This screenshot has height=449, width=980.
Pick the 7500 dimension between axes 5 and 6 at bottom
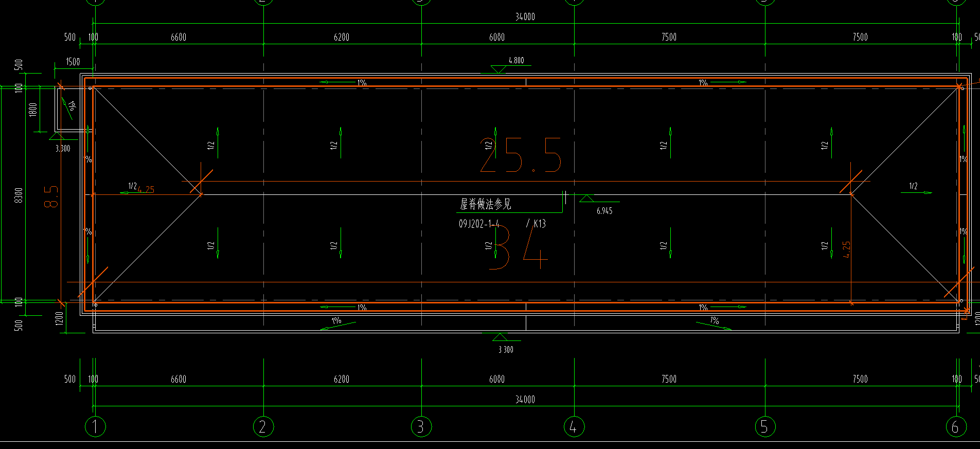click(860, 379)
